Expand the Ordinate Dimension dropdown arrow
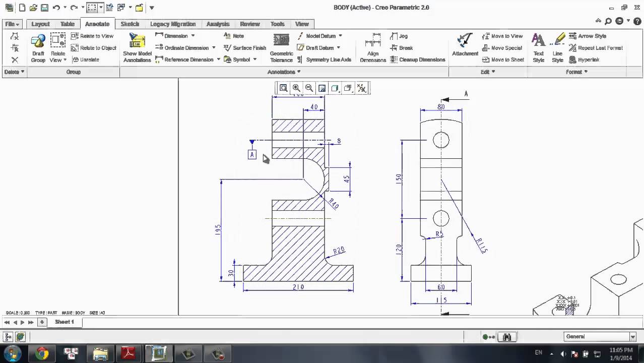The width and height of the screenshot is (644, 363). pos(214,48)
